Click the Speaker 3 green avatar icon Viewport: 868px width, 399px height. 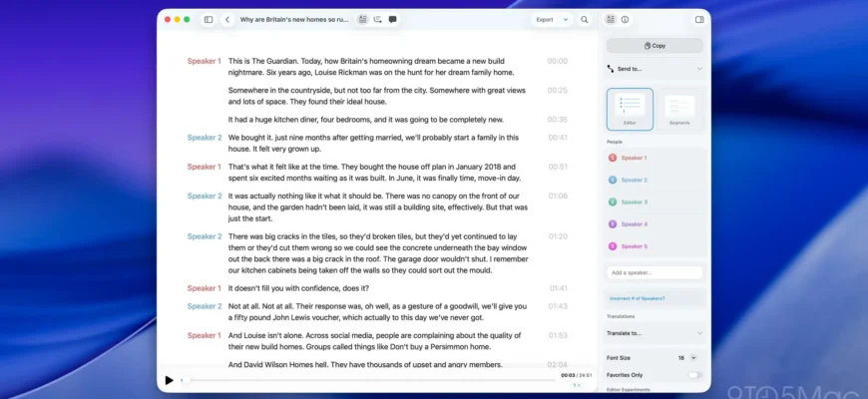point(613,201)
